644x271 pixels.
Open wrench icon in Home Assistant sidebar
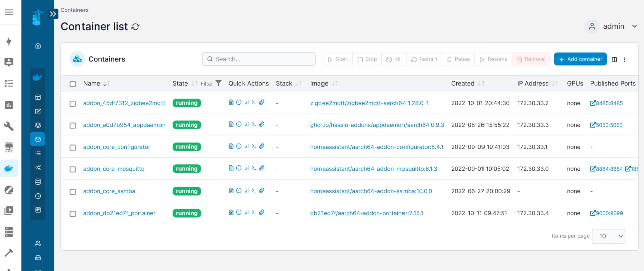pyautogui.click(x=9, y=126)
